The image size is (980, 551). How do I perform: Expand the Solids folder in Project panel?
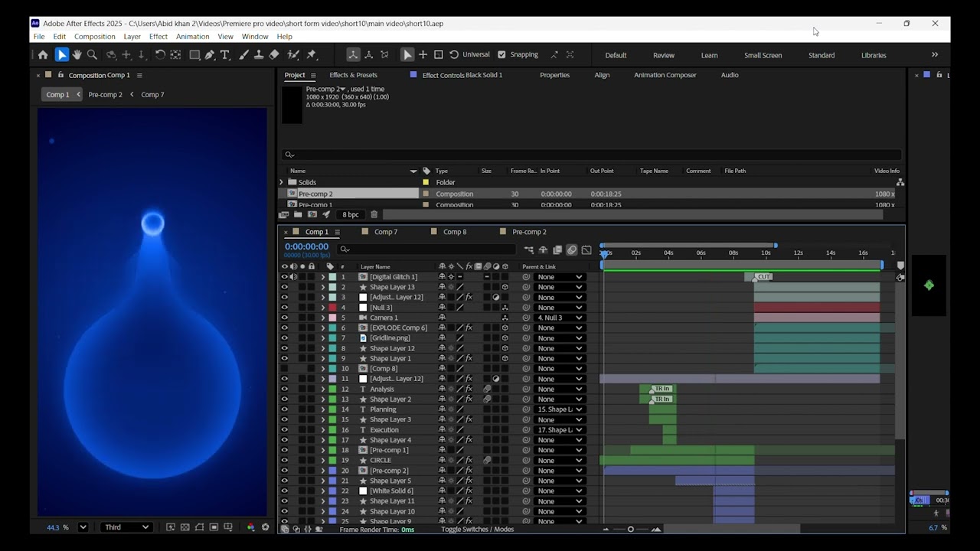coord(281,182)
